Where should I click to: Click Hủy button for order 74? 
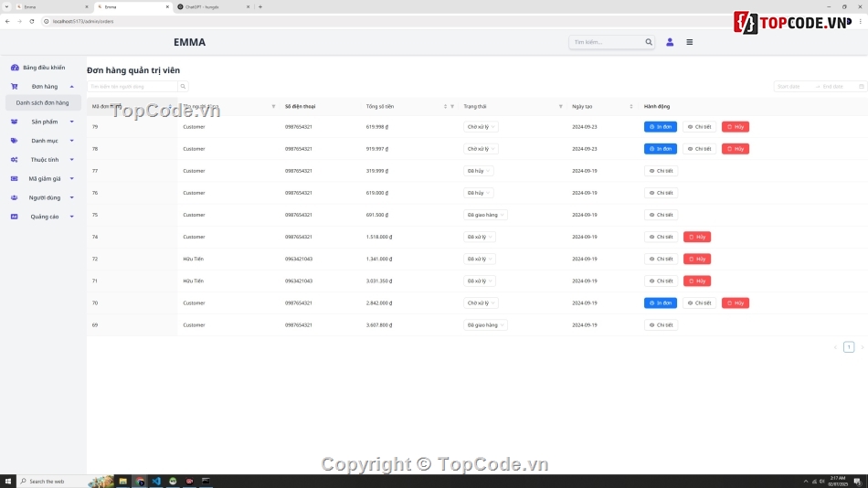pyautogui.click(x=697, y=237)
